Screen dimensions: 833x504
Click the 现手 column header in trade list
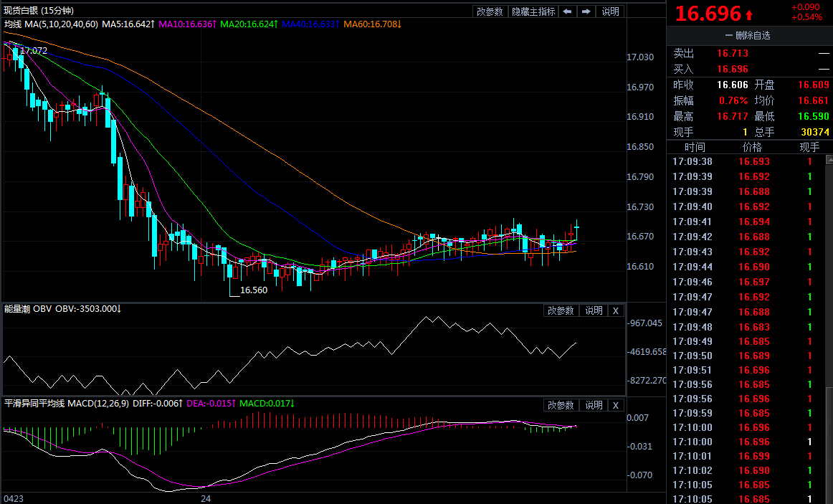pos(809,147)
